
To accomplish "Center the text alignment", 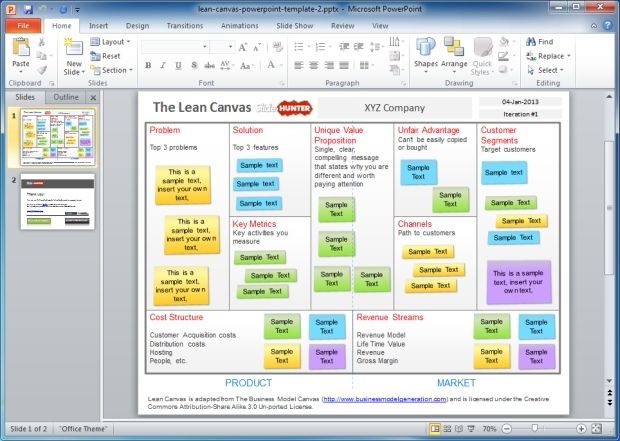I will tap(314, 65).
